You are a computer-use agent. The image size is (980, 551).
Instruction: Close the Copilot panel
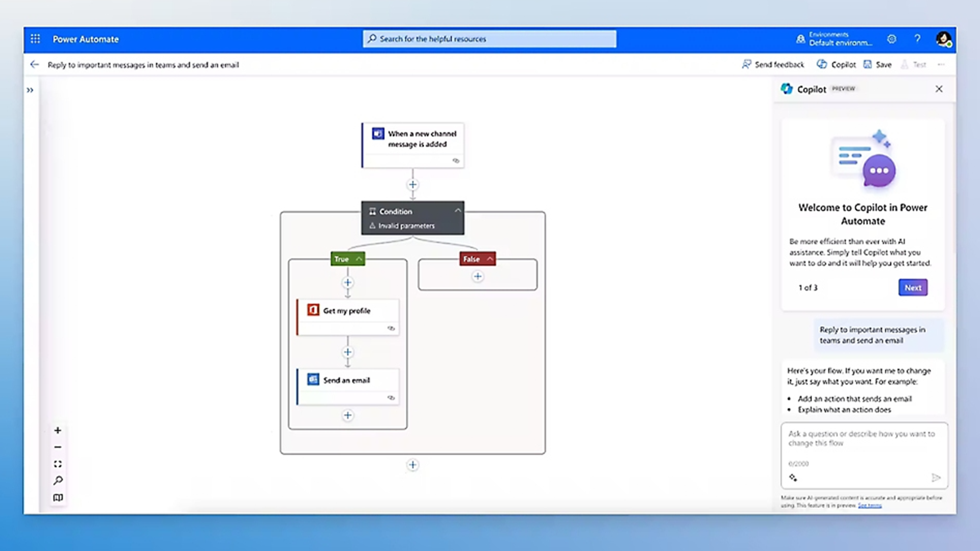[x=939, y=89]
